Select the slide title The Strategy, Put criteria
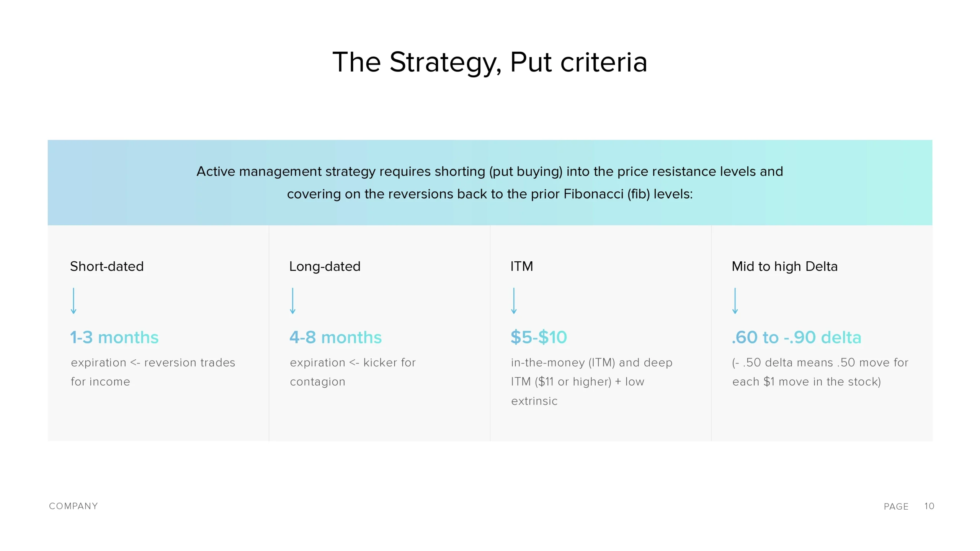The height and width of the screenshot is (551, 980). click(490, 62)
